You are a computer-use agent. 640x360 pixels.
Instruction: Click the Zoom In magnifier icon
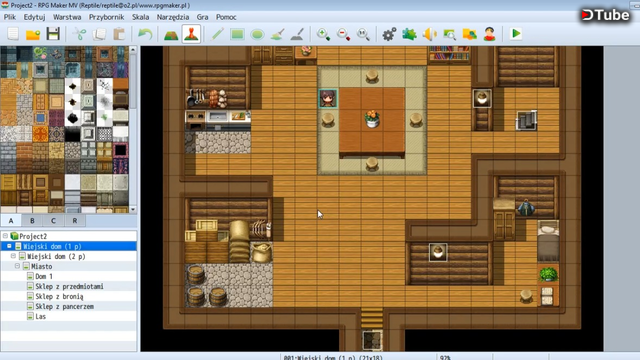pos(323,34)
